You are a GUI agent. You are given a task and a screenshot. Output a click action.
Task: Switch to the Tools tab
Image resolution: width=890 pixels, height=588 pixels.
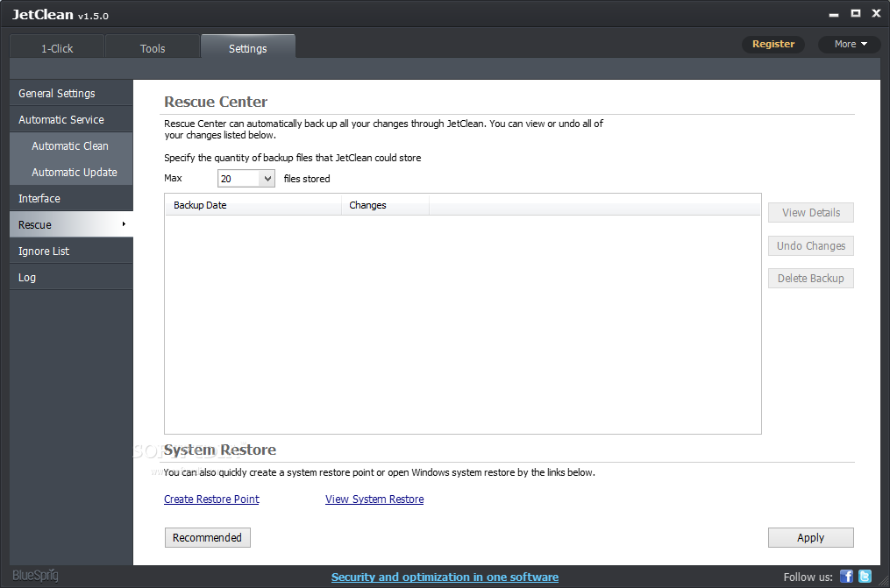(x=153, y=48)
